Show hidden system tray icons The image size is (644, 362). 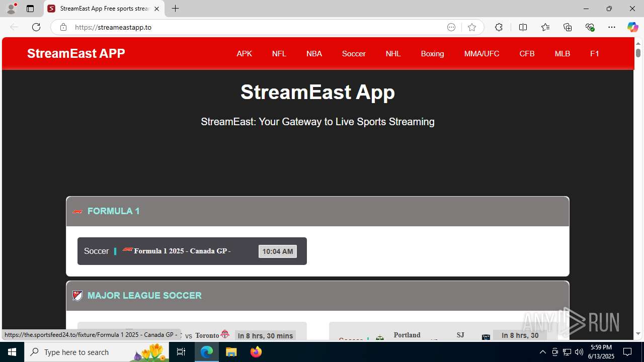coord(542,352)
